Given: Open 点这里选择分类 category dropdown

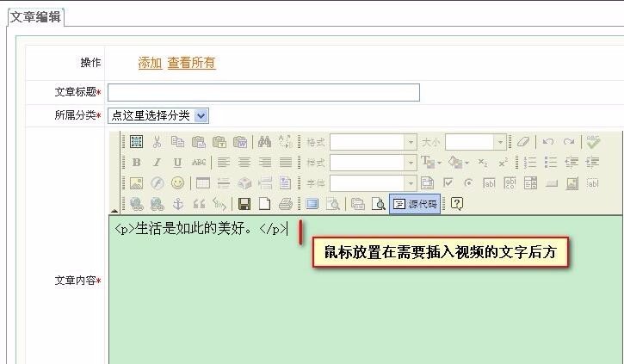Looking at the screenshot, I should pos(158,116).
